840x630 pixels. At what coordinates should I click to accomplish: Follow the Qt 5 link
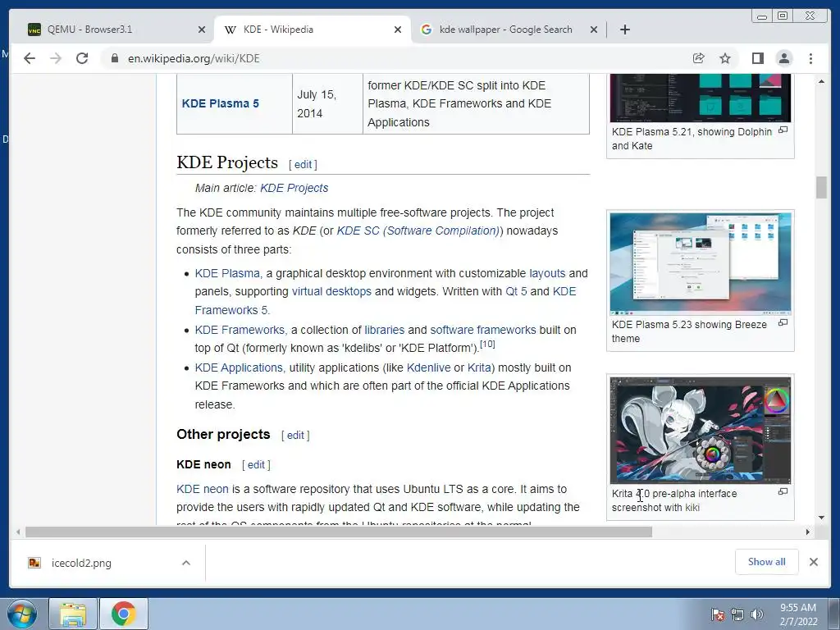(517, 291)
